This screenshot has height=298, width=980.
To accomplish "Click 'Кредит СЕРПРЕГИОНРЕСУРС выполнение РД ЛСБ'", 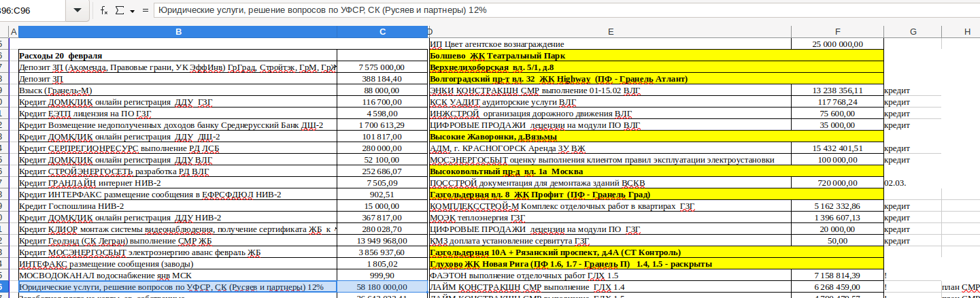I will click(x=178, y=148).
